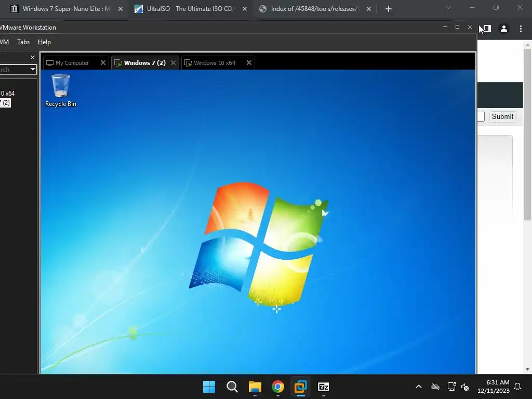Open VMware Workstation from the taskbar
Image resolution: width=532 pixels, height=399 pixels.
(x=301, y=387)
